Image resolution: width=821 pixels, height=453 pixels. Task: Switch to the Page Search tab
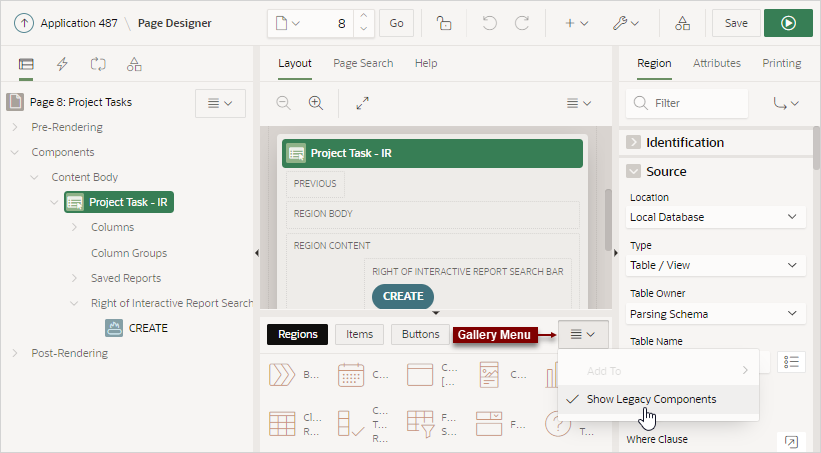pos(363,63)
